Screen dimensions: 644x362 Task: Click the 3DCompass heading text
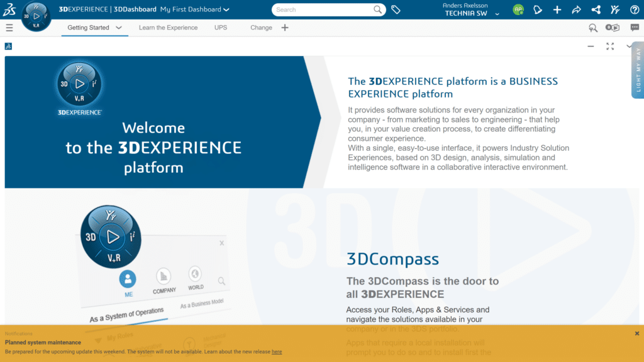(x=392, y=259)
